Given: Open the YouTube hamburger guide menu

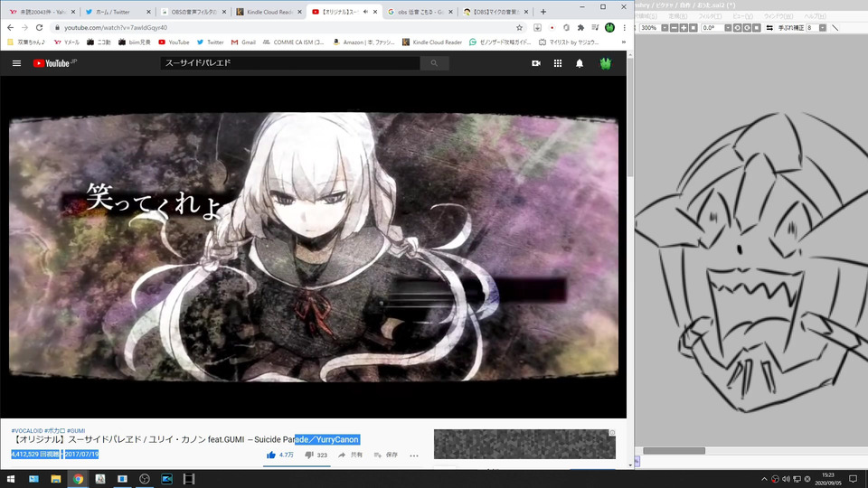Looking at the screenshot, I should pos(16,63).
